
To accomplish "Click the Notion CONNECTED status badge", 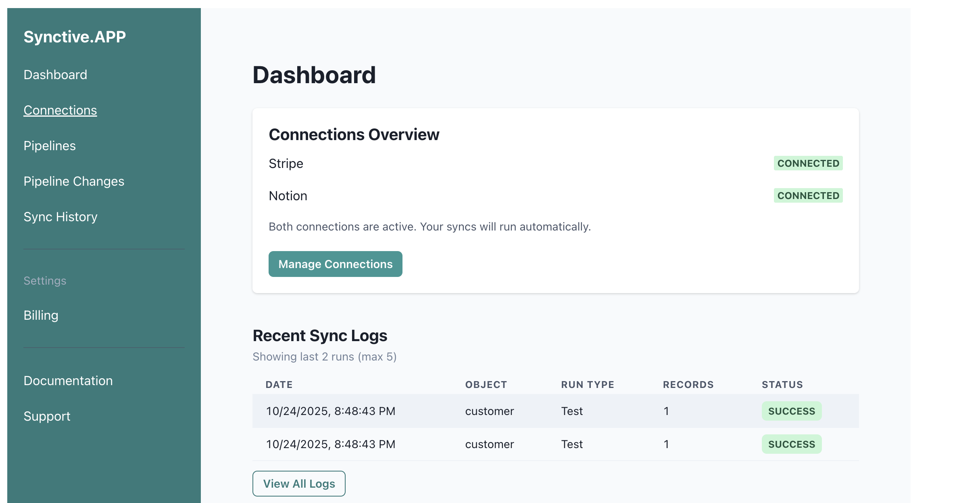I will click(x=808, y=195).
